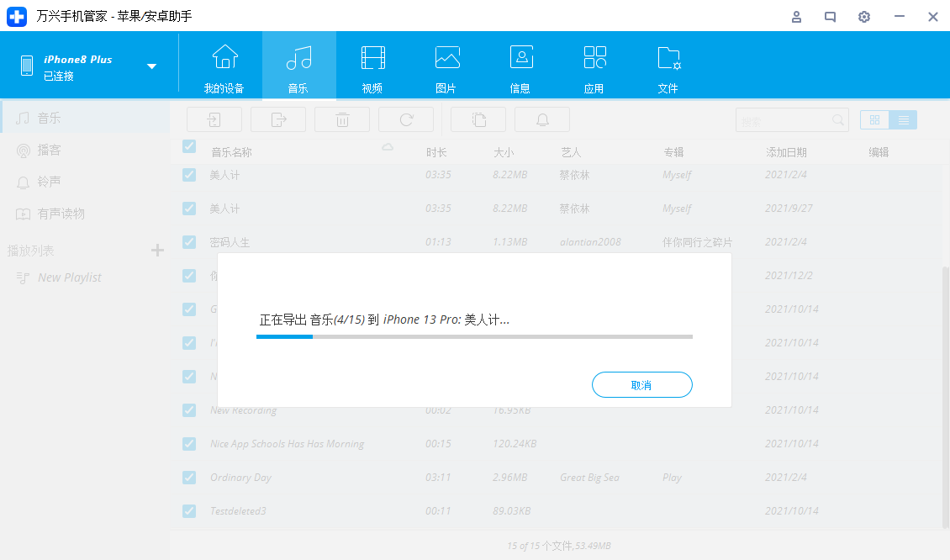
Task: Click the export music toolbar icon
Action: tap(278, 119)
